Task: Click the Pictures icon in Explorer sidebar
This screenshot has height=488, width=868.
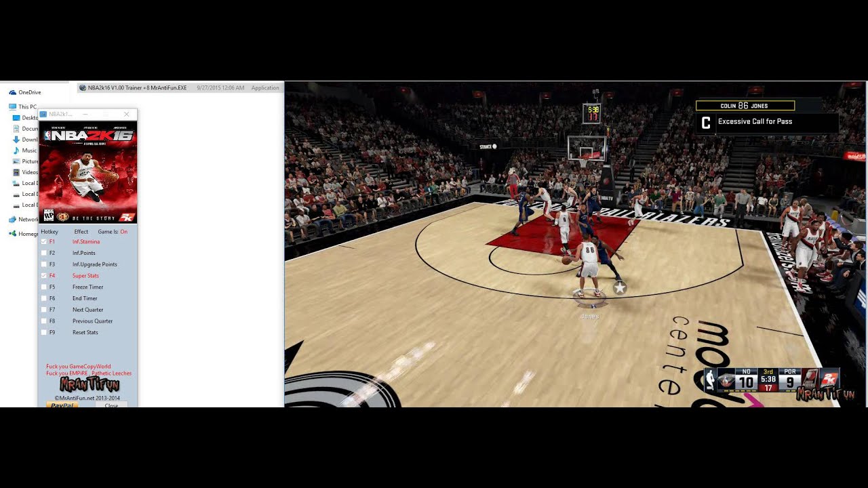Action: 16,161
